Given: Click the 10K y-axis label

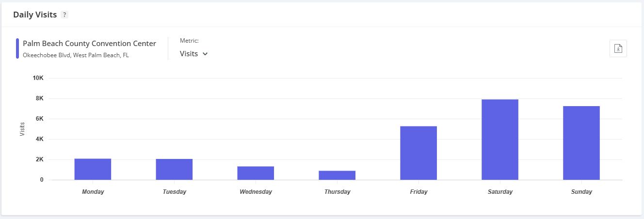Looking at the screenshot, I should [38, 78].
